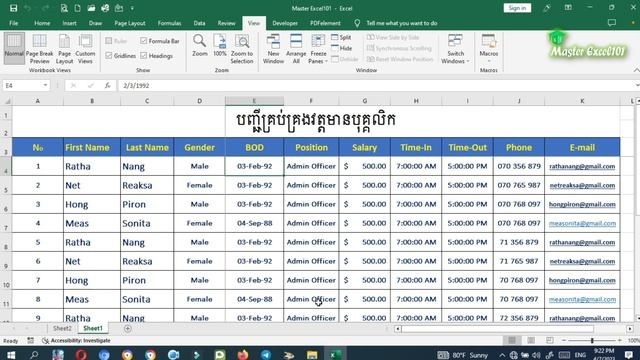The image size is (640, 360).
Task: Toggle the Gridlines checkbox
Action: 109,56
